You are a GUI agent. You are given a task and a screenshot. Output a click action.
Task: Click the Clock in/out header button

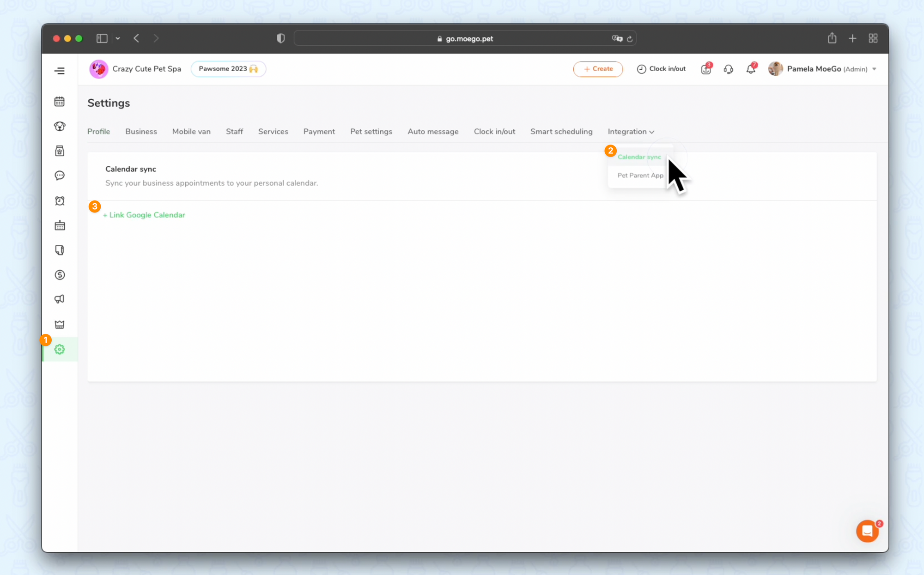click(661, 69)
